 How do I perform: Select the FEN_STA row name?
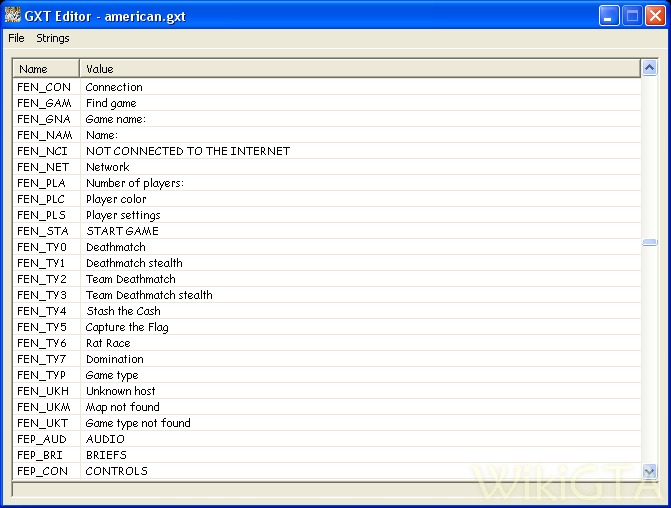pos(42,231)
